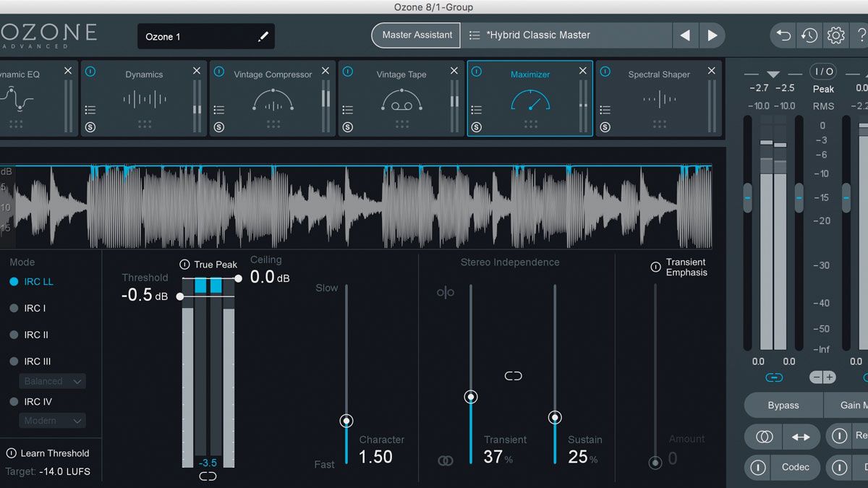Open the Hybrid Classic Master preset list
This screenshot has width=868, height=488.
point(476,34)
